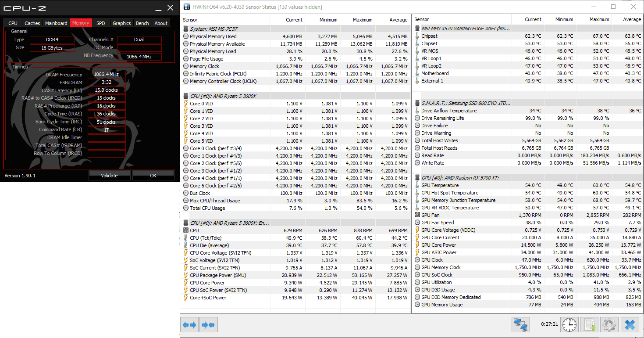Select the Core+SoC Power row
644x338 pixels.
click(295, 298)
